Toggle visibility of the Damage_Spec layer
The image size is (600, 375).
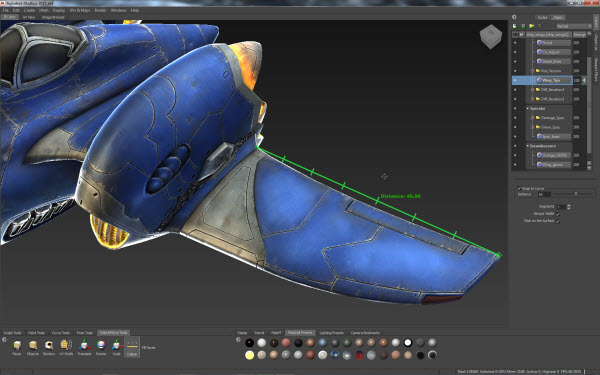point(515,117)
